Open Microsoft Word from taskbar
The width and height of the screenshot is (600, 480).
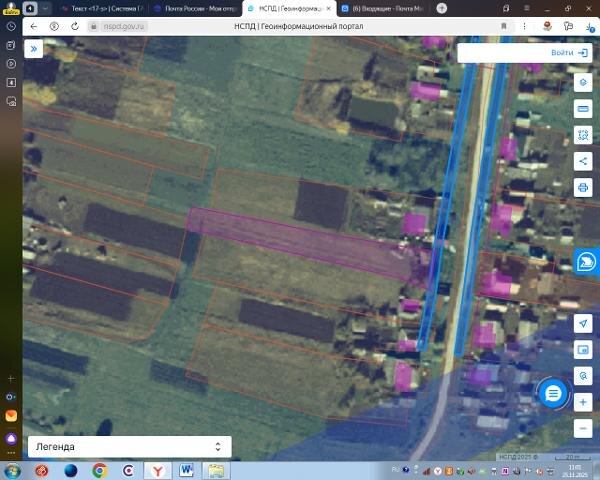[x=187, y=470]
